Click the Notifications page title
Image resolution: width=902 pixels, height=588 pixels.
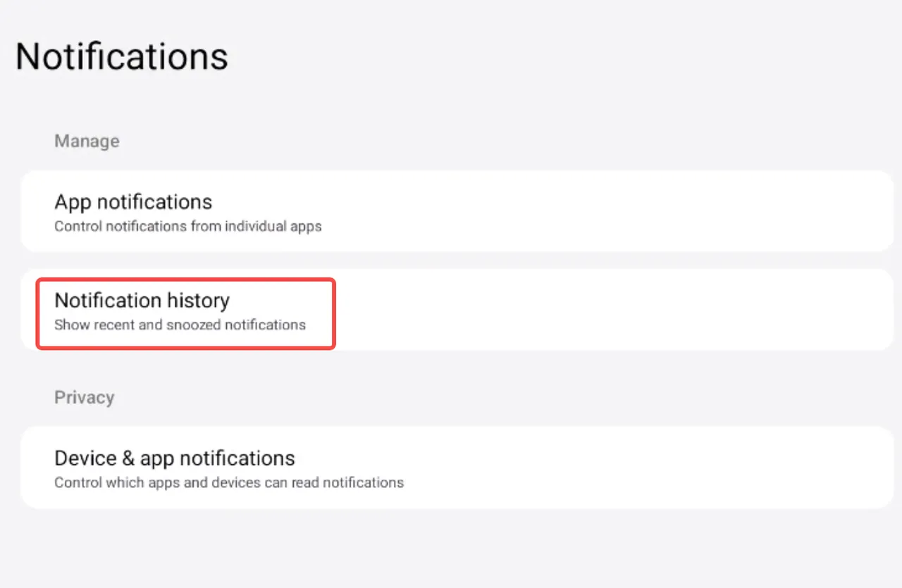(122, 56)
